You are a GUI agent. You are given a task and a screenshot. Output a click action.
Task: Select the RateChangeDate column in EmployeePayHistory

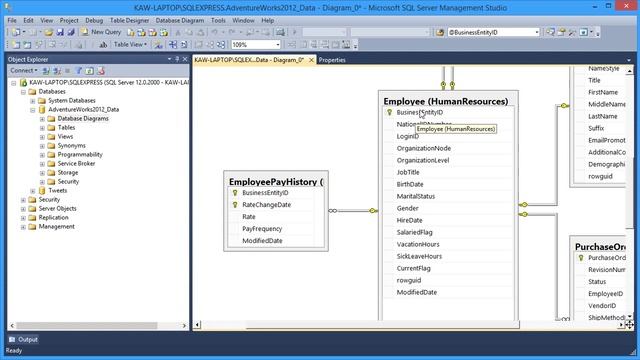coord(267,204)
